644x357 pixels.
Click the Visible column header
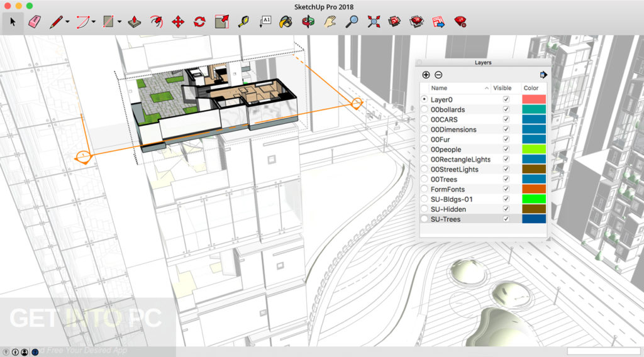502,88
